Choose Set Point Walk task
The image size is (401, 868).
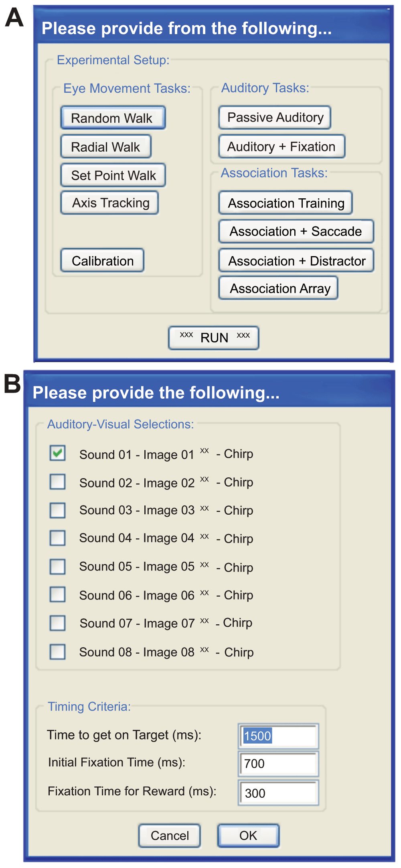pyautogui.click(x=113, y=175)
